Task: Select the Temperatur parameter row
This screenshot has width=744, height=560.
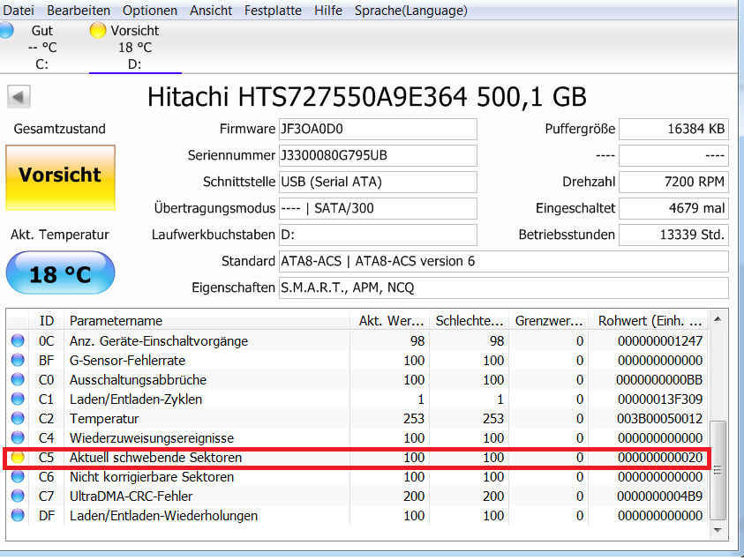Action: click(x=357, y=419)
